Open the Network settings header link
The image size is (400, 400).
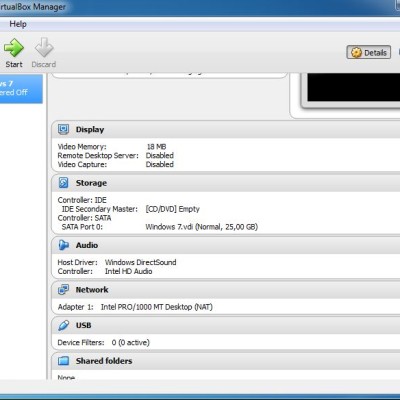[92, 290]
